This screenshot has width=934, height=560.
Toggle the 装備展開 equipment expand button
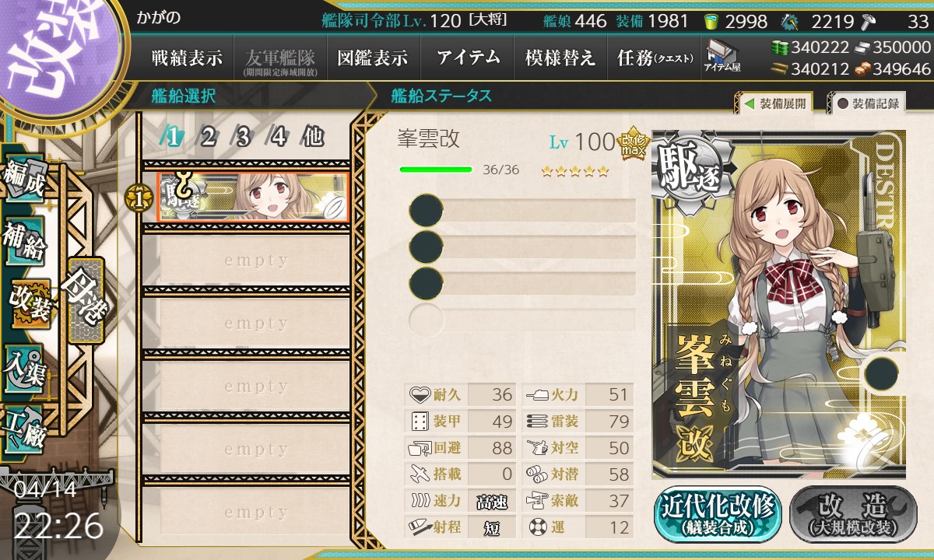(x=774, y=103)
